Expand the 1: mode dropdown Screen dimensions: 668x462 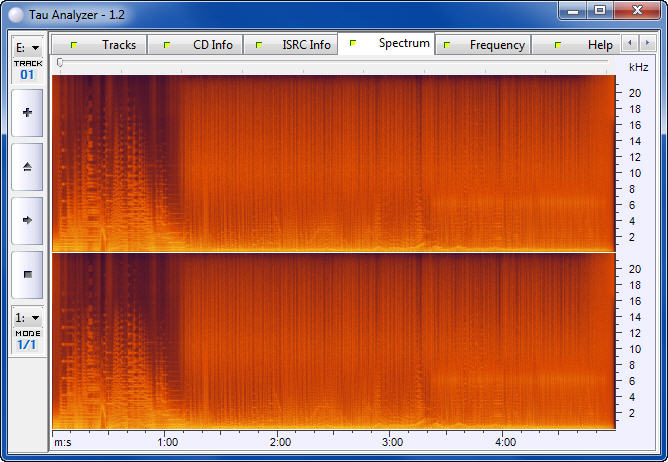point(27,317)
